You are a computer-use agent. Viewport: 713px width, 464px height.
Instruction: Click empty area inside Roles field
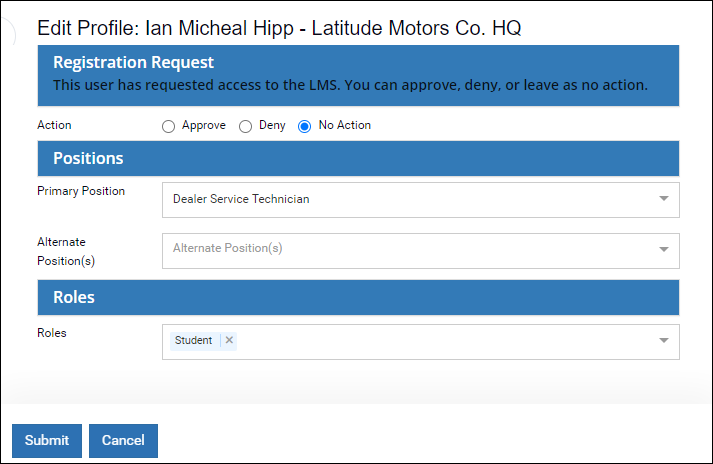(x=440, y=341)
